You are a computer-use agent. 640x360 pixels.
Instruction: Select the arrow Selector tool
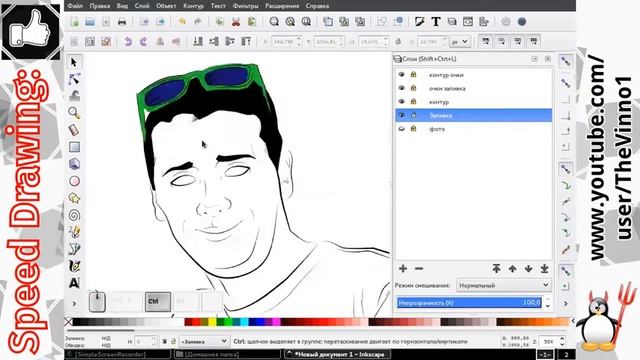[74, 62]
